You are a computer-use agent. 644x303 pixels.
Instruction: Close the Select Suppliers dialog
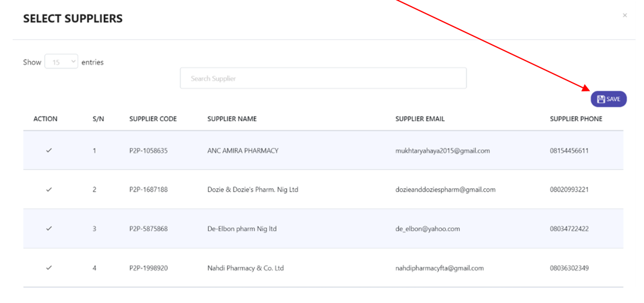[625, 16]
